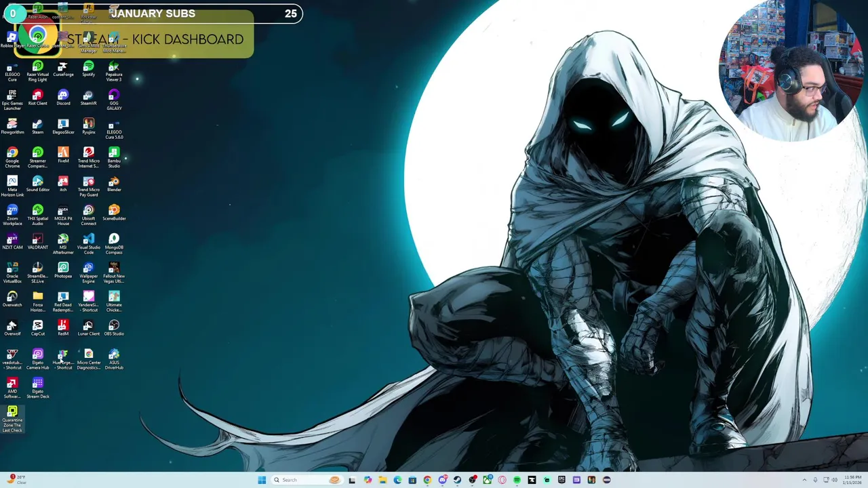Open Pepakura Viewer 3 icon

pyautogui.click(x=114, y=71)
